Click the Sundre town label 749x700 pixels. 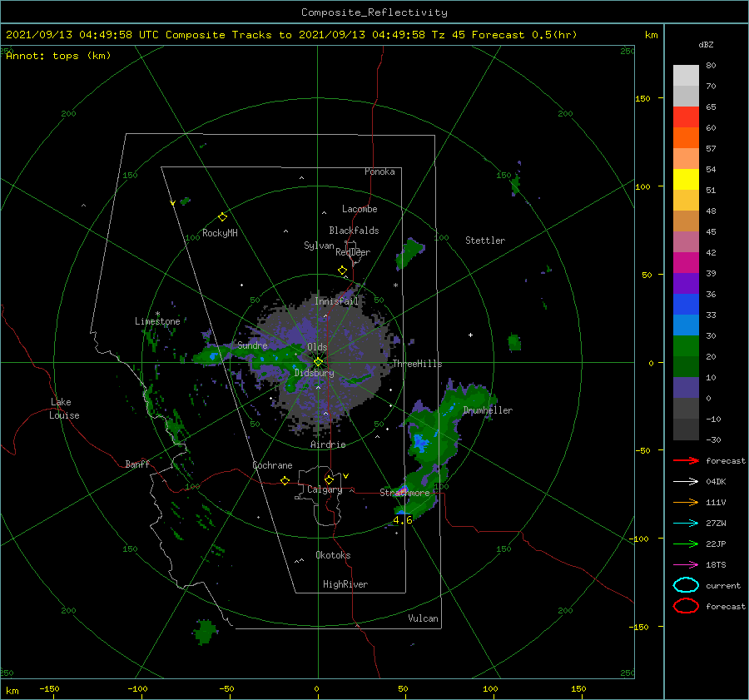point(252,345)
